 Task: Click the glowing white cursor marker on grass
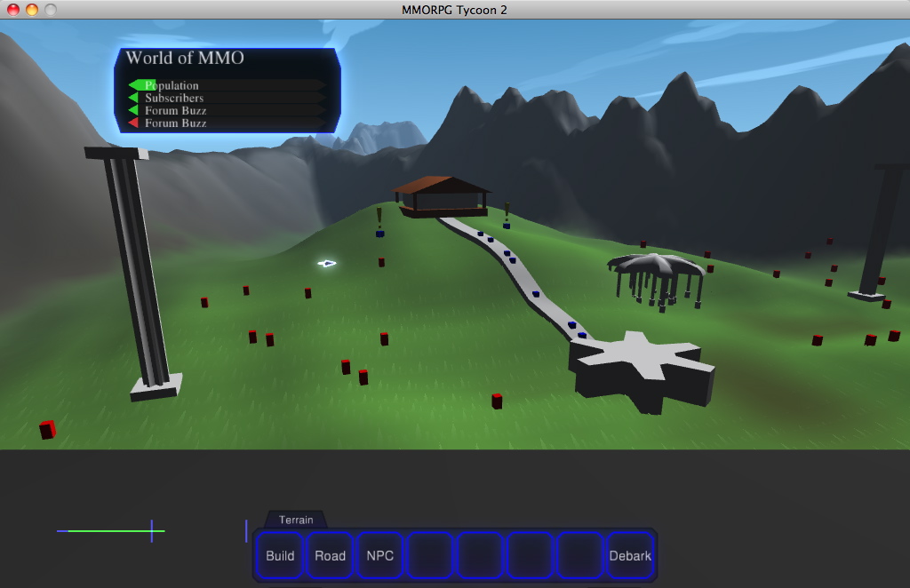point(327,263)
